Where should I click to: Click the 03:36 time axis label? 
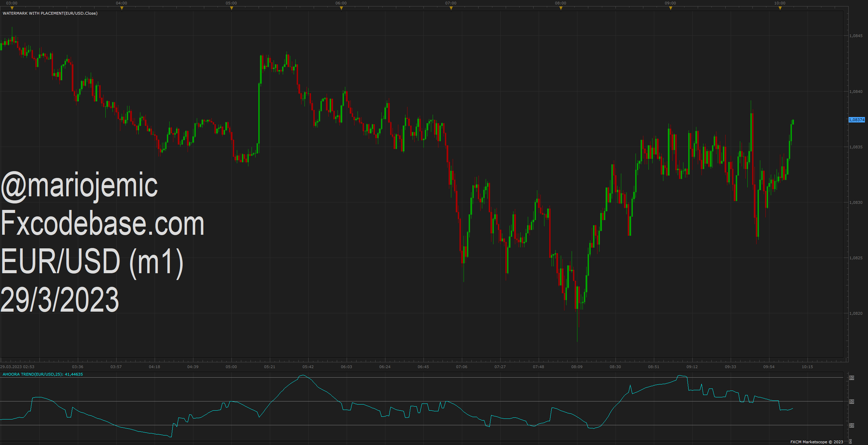[x=77, y=367]
